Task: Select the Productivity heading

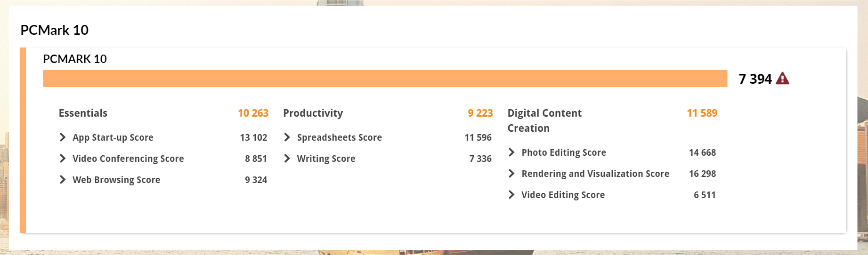Action: click(313, 113)
